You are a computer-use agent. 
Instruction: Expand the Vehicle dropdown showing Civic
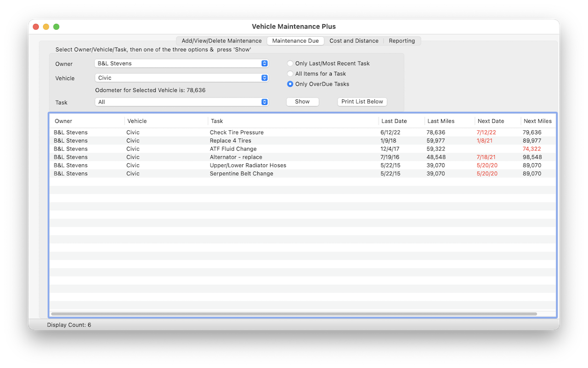pos(181,78)
